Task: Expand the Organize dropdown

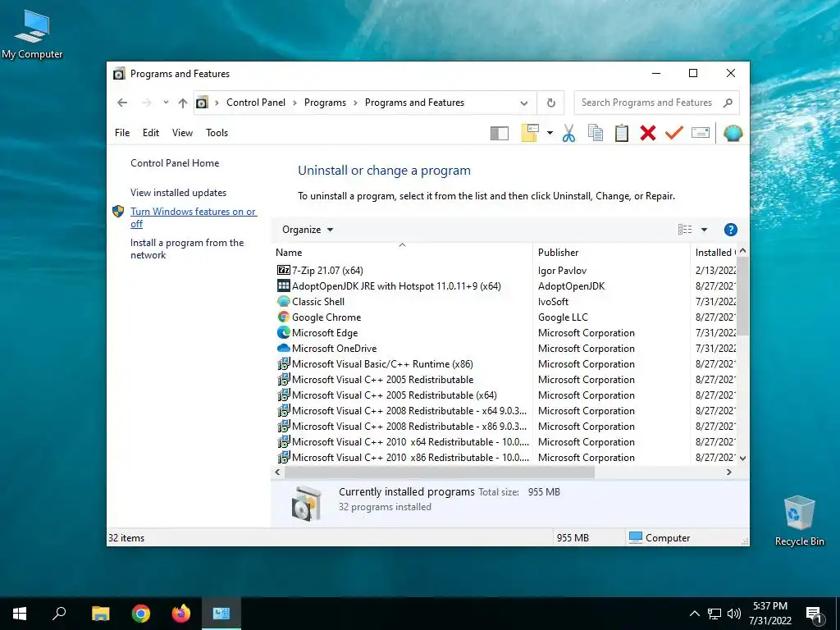Action: tap(308, 230)
